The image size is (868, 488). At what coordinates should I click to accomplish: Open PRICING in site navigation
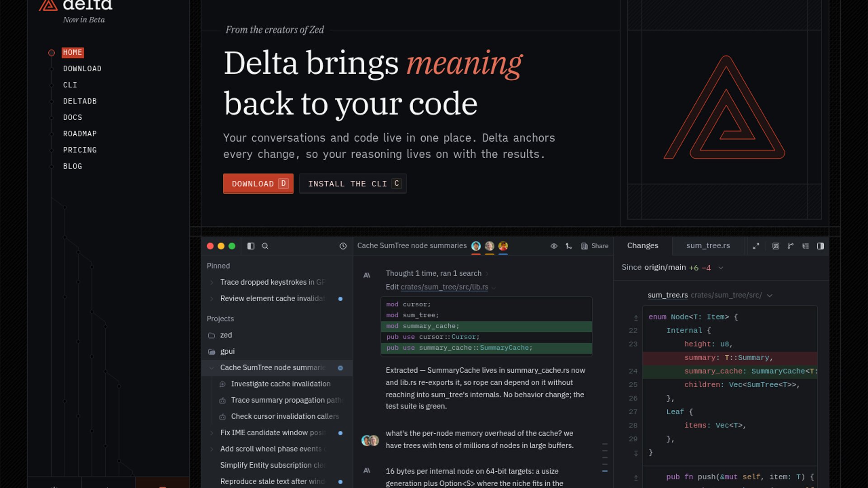pos(80,150)
